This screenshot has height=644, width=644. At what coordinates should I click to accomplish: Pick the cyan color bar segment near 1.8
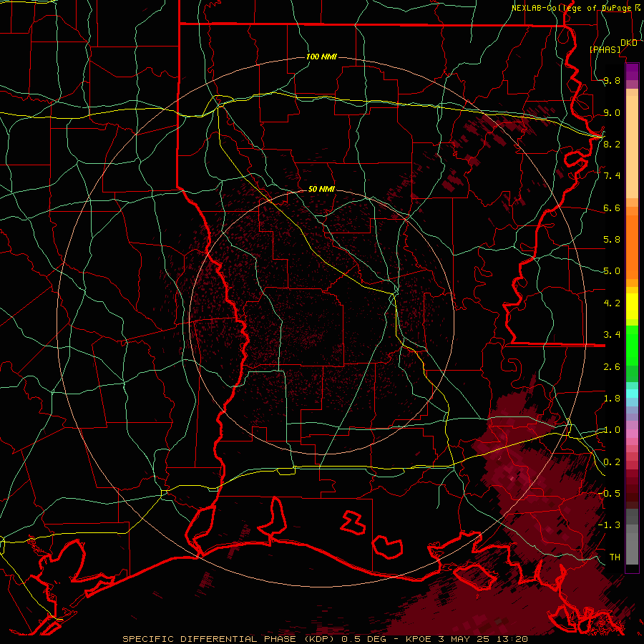[x=632, y=394]
